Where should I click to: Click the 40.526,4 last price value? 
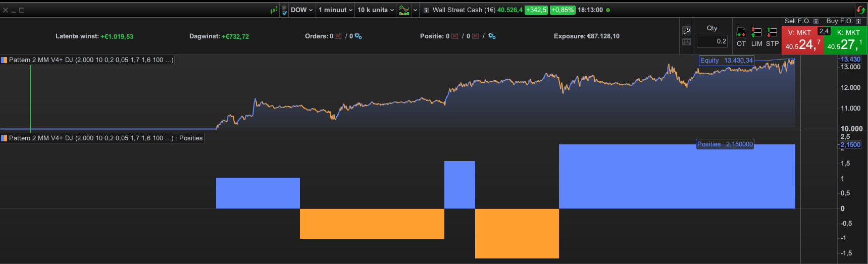coord(510,10)
